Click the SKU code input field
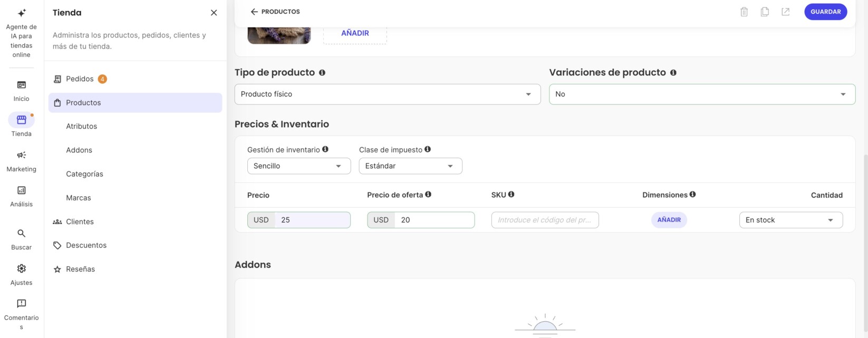Screen dimensions: 868x338 545,220
